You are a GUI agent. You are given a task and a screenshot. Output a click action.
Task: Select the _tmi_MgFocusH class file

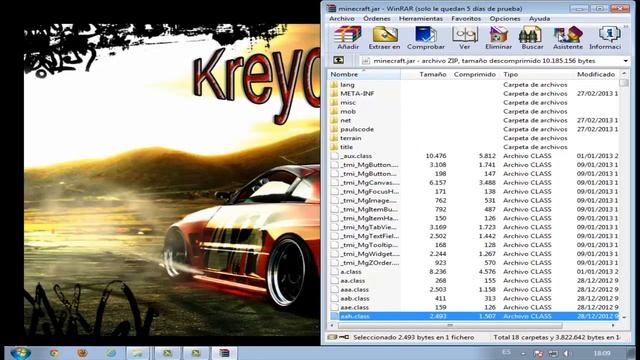[x=370, y=191]
